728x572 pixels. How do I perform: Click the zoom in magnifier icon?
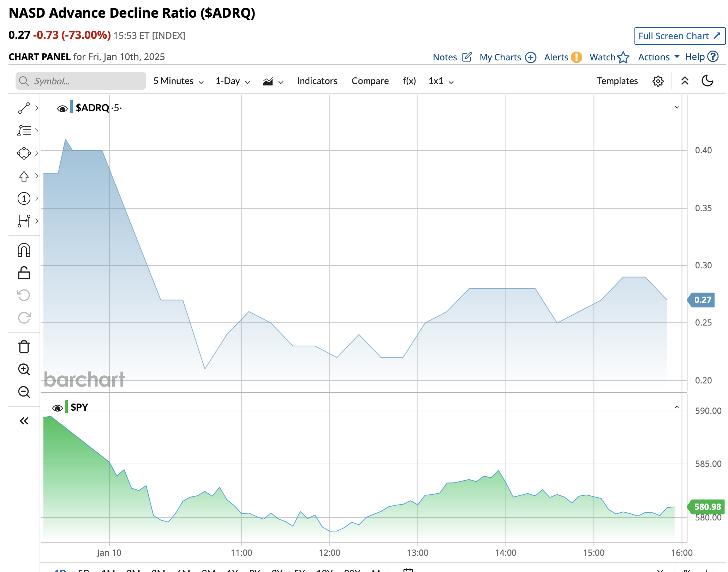pyautogui.click(x=24, y=369)
